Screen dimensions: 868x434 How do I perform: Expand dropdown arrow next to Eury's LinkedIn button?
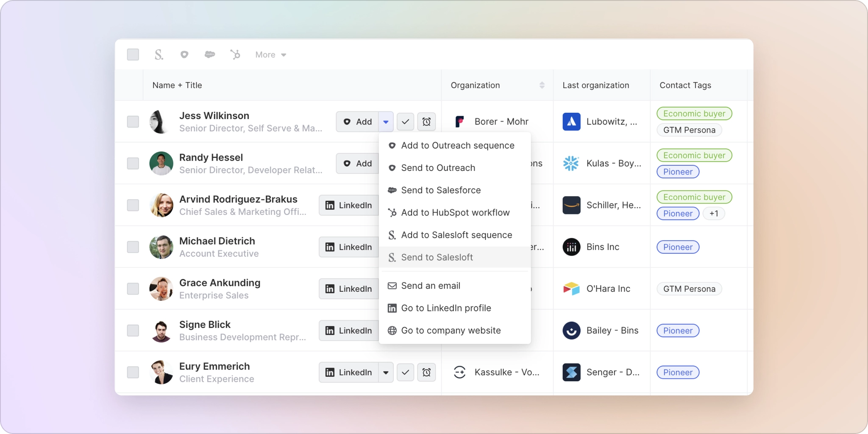point(386,373)
